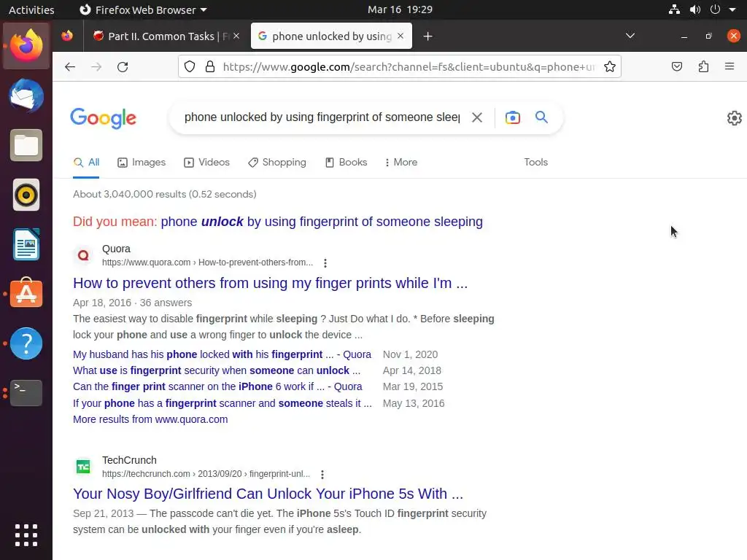Open the Firefox extensions puzzle icon

tap(703, 66)
